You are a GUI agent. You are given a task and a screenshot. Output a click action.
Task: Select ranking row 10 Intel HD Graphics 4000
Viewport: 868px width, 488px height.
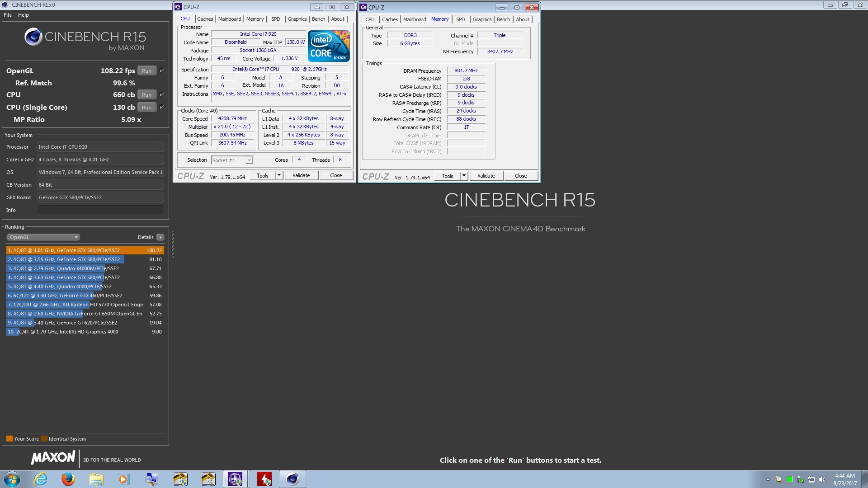85,332
